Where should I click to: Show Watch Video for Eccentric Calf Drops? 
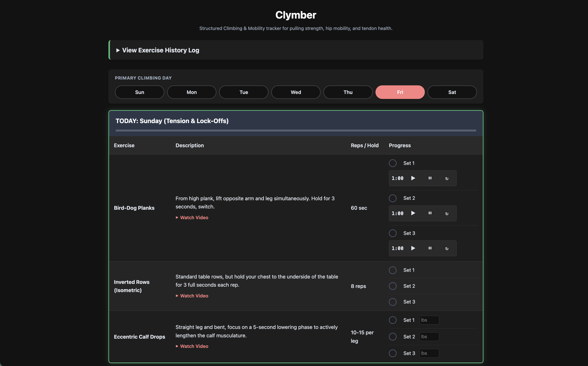coord(194,346)
